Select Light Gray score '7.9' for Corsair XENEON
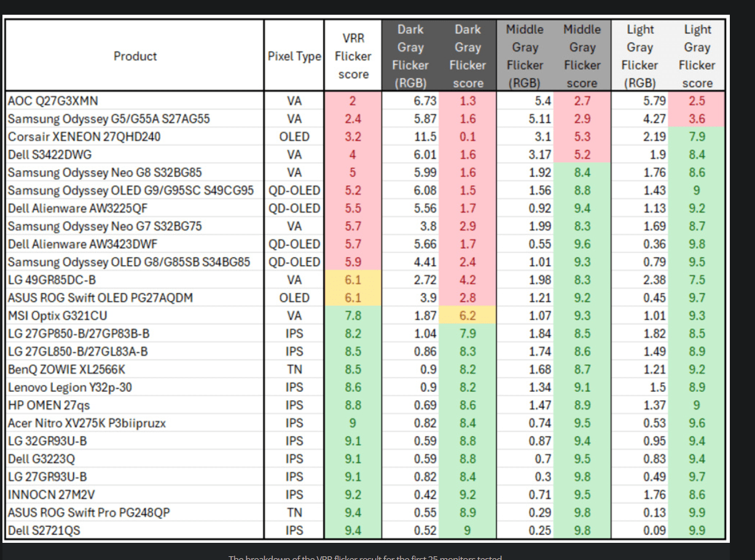 coord(697,137)
